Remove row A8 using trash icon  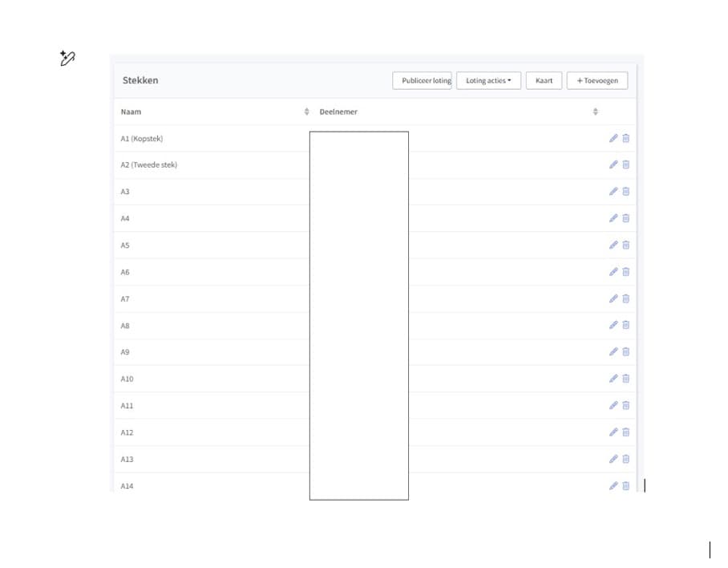tap(625, 325)
